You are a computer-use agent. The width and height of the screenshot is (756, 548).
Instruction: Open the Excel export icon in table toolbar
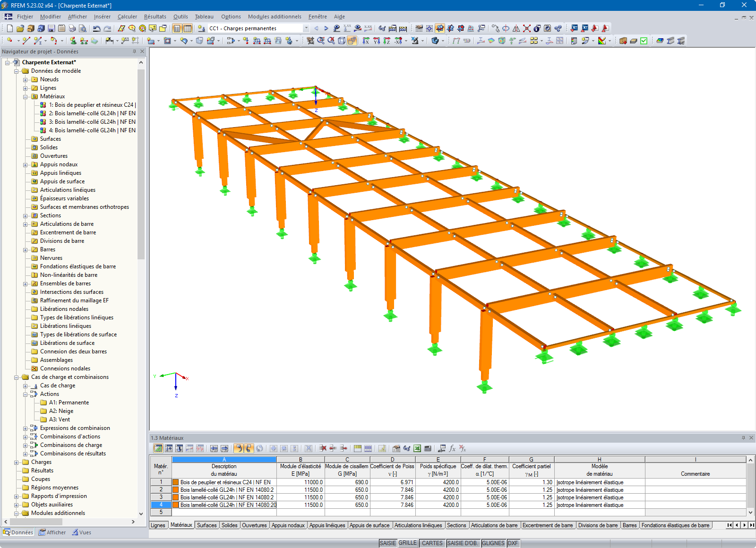[x=417, y=448]
